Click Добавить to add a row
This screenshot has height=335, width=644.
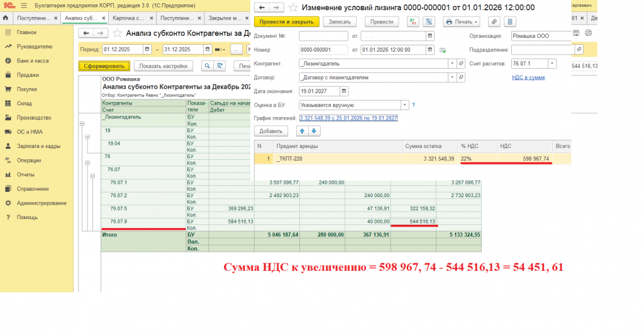271,131
